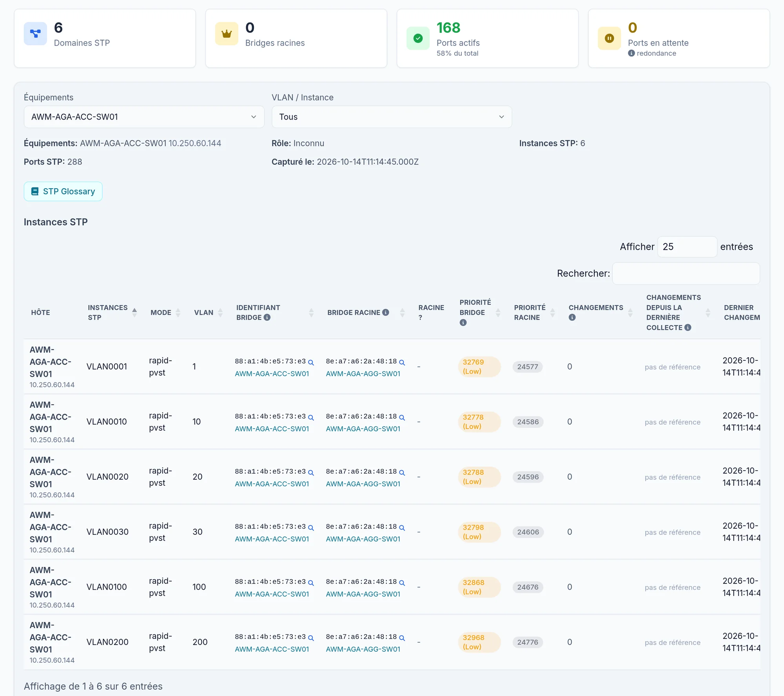The image size is (784, 696).
Task: Click pas de référence in VLAN0030 row
Action: [673, 532]
